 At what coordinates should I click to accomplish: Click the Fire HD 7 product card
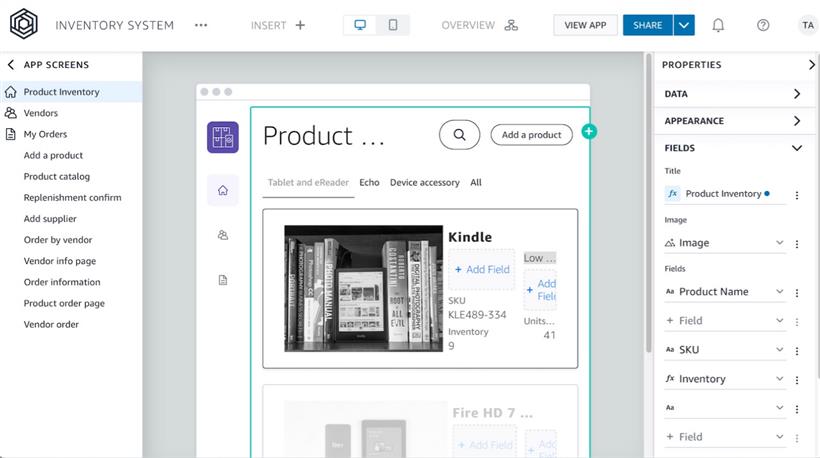coord(420,421)
